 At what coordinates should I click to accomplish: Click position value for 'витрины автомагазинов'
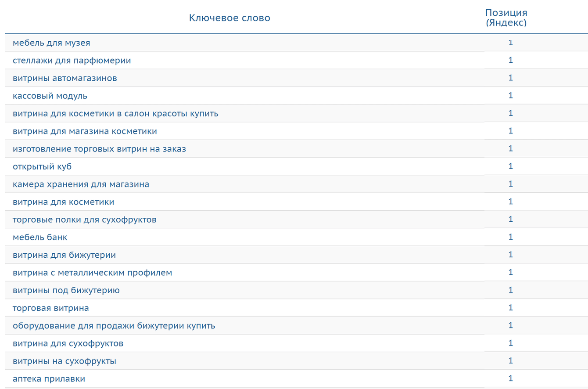511,78
